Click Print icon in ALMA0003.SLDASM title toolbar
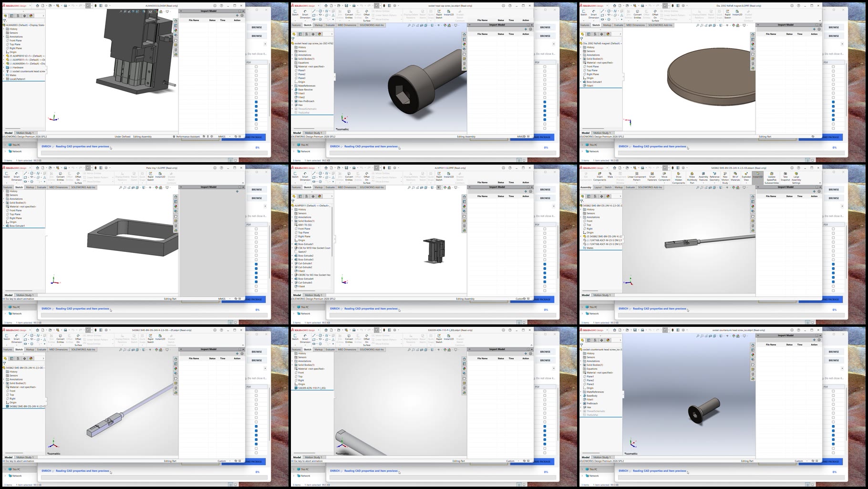 [x=65, y=6]
